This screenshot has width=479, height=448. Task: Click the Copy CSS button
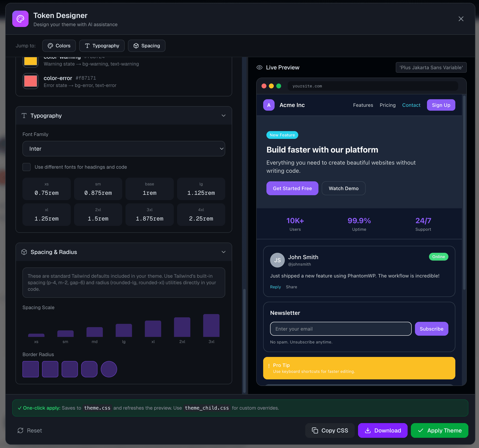330,430
